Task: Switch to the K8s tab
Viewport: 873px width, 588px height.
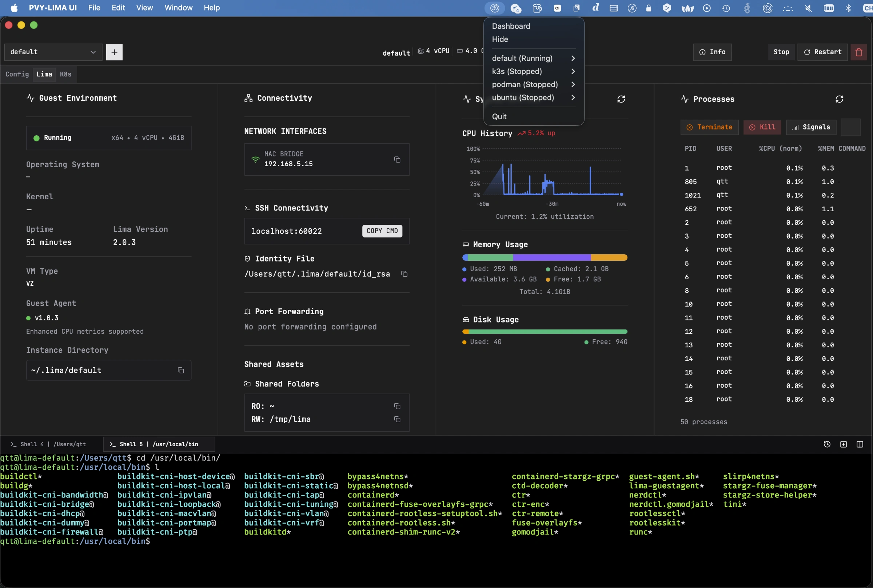Action: pos(65,74)
